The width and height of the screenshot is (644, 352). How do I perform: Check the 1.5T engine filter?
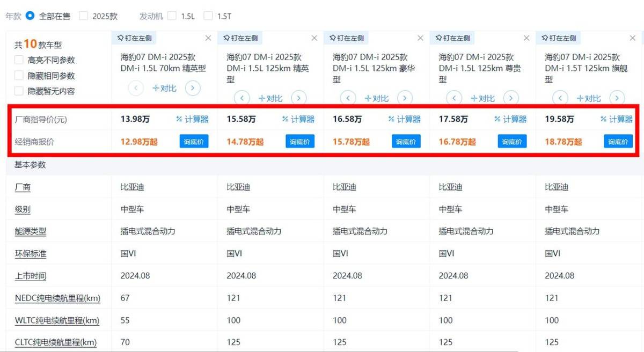(x=208, y=16)
